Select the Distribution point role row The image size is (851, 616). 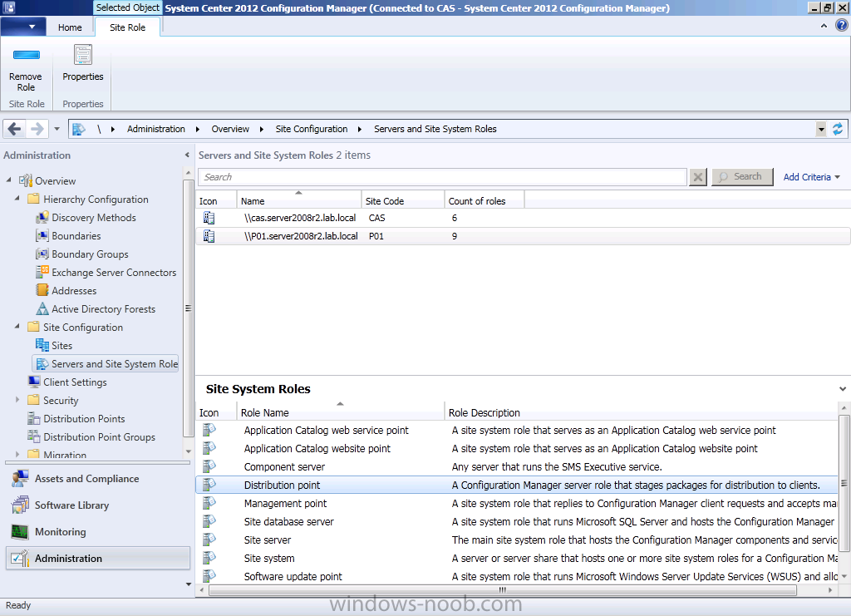pos(517,485)
